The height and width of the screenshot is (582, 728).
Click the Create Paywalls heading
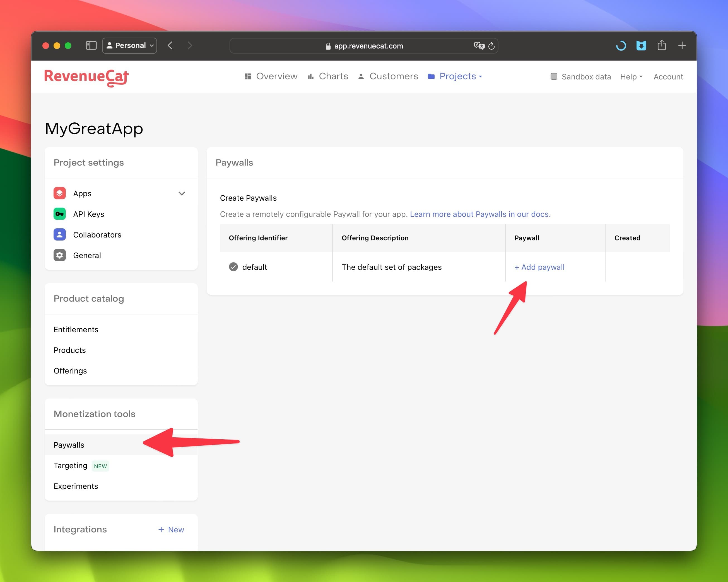pyautogui.click(x=248, y=198)
